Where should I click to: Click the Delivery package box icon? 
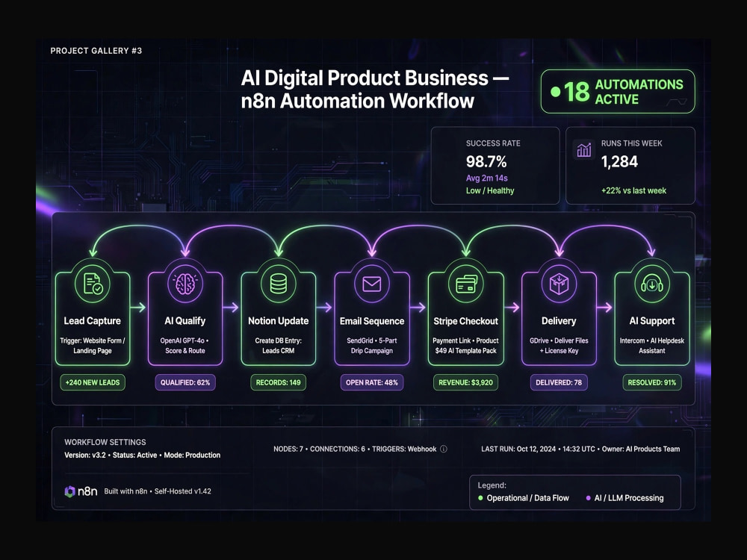click(x=559, y=284)
